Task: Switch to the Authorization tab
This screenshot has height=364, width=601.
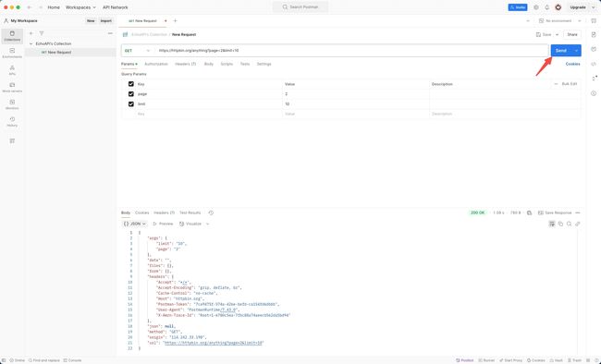Action: [x=156, y=64]
